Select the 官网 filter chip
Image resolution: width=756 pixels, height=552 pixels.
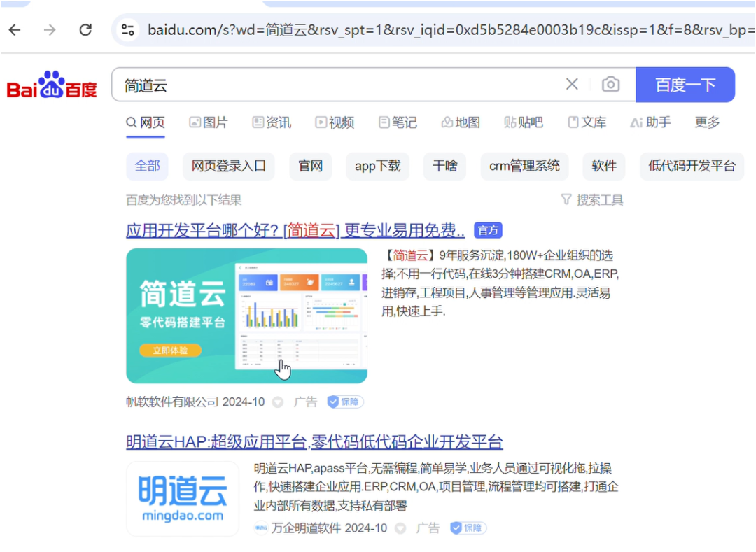(x=310, y=166)
